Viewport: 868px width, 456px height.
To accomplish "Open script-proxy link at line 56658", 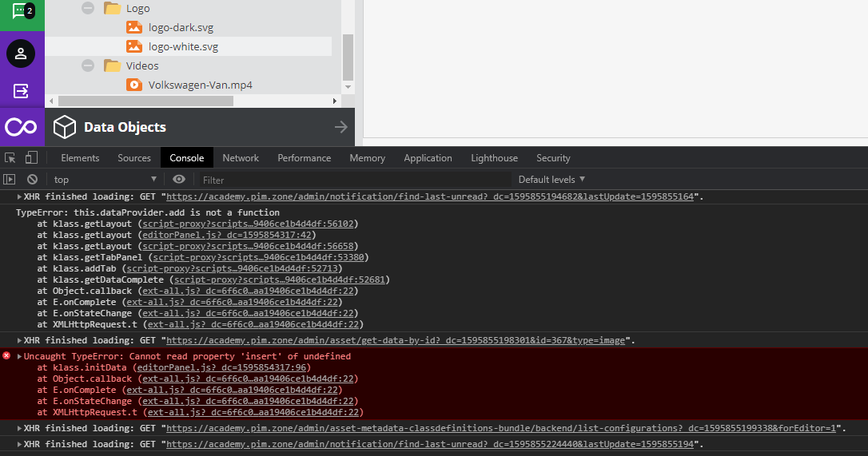I will (248, 246).
